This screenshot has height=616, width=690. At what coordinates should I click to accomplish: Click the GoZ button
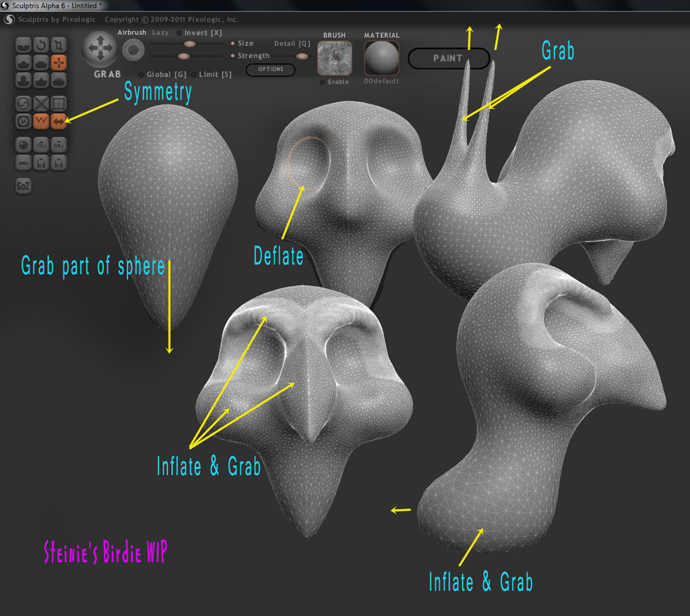tap(24, 186)
